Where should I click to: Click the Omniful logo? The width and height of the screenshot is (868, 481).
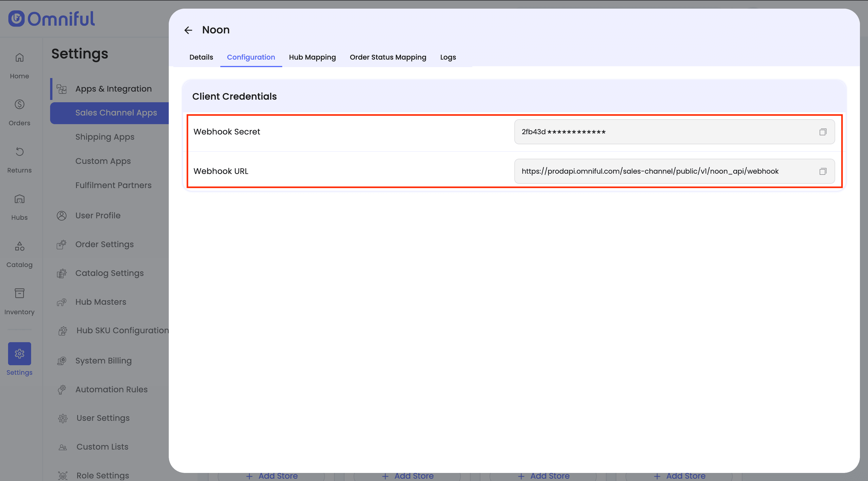(x=52, y=18)
